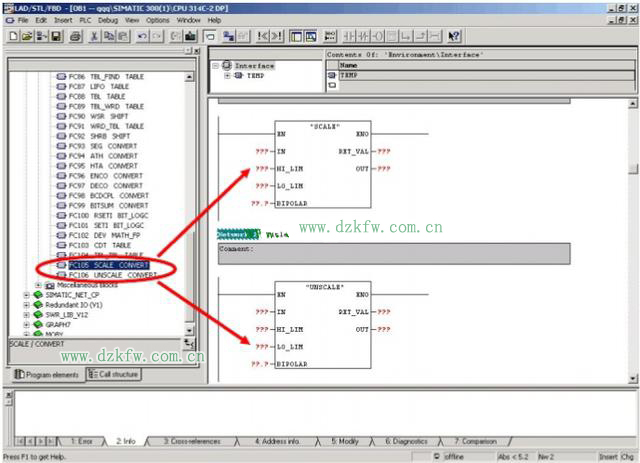Open the Debug menu

point(107,20)
